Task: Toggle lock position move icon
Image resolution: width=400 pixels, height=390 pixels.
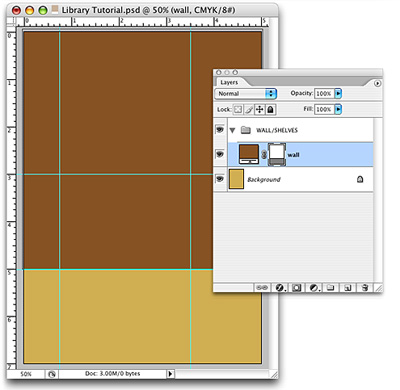Action: pos(259,109)
